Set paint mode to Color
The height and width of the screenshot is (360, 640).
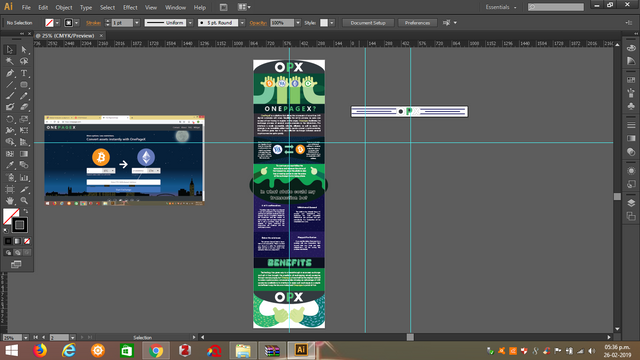pos(8,241)
